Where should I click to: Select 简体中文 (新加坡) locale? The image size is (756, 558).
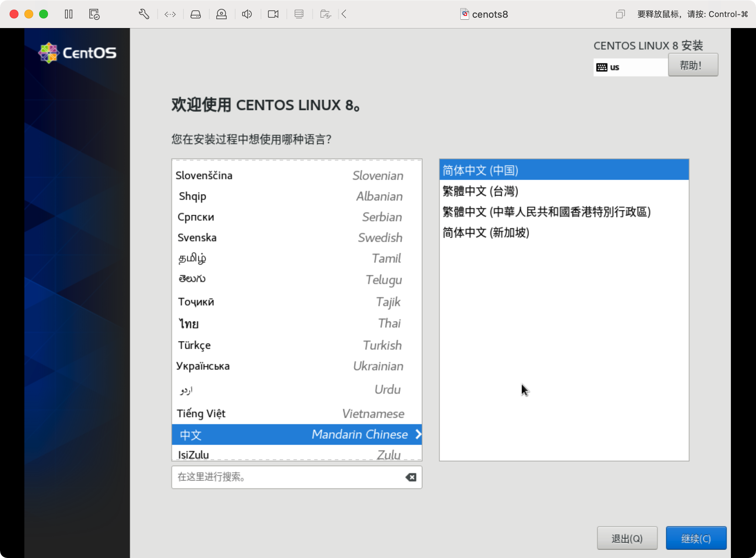click(x=486, y=232)
